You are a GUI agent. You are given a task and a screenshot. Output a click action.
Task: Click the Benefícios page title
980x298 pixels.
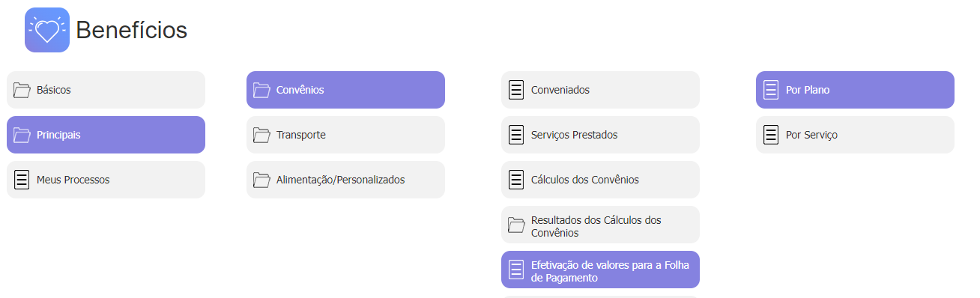click(x=132, y=30)
